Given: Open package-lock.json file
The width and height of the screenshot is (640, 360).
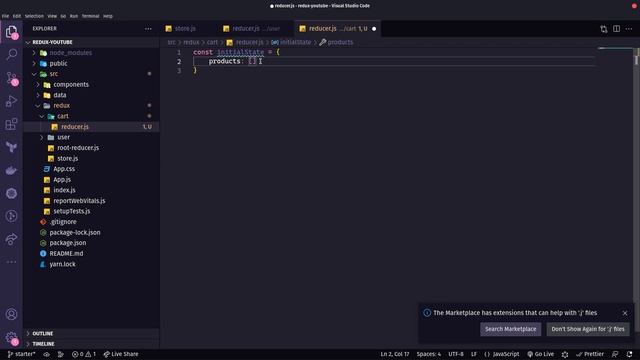Looking at the screenshot, I should click(75, 232).
